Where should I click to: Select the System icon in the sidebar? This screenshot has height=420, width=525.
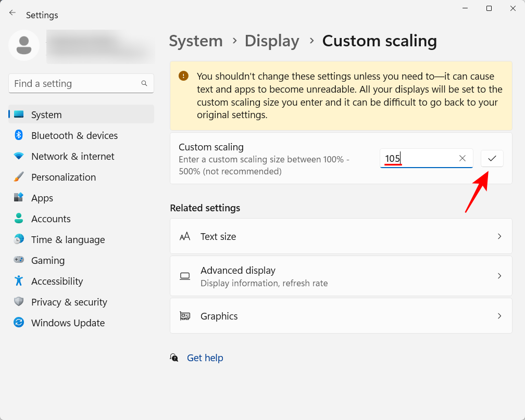(18, 114)
